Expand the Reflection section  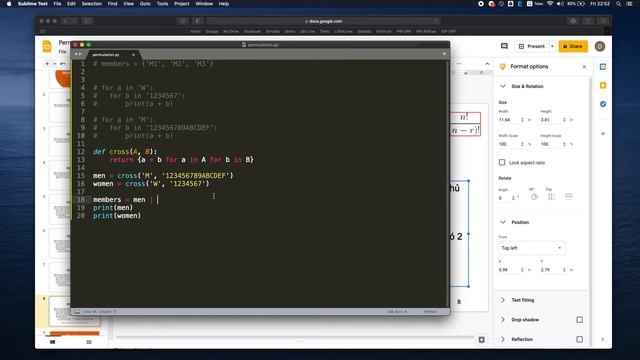[x=503, y=339]
